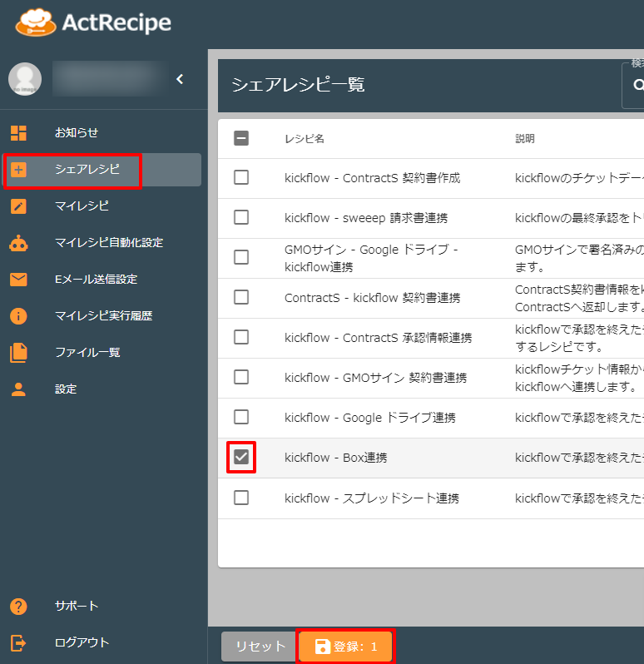Open Eメール送信設定
644x664 pixels.
(102, 280)
